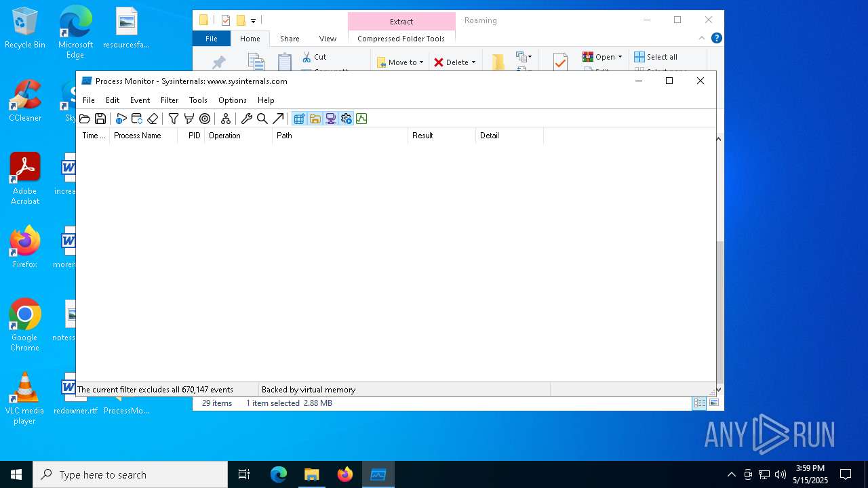868x488 pixels.
Task: Click the File tab in the Explorer window
Action: pyautogui.click(x=212, y=39)
